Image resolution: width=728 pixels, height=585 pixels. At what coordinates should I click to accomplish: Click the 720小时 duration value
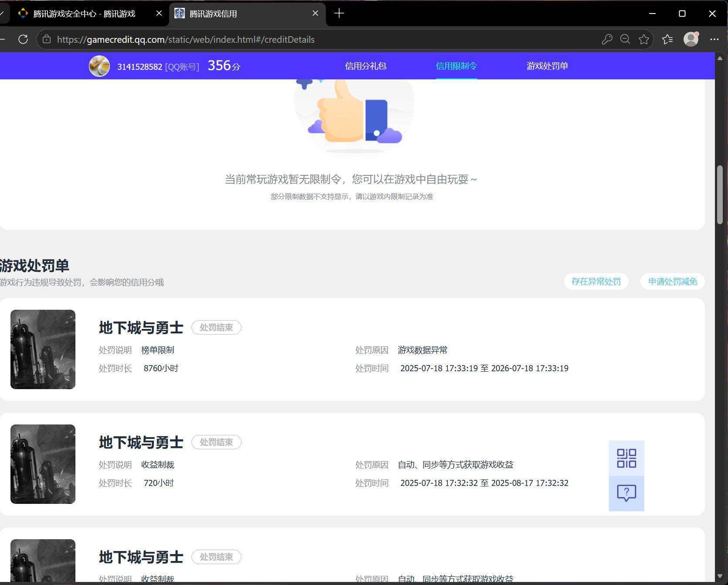pyautogui.click(x=159, y=483)
